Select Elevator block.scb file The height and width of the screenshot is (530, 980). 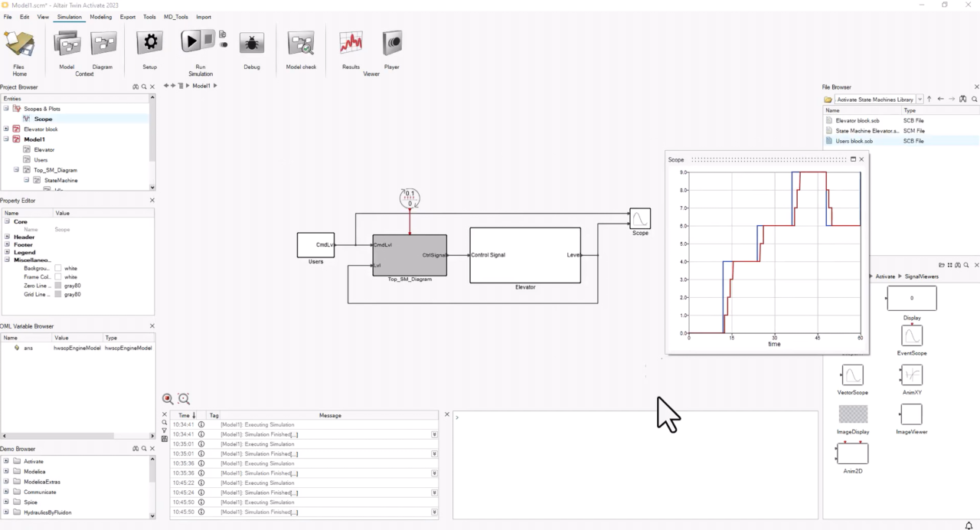pos(857,120)
